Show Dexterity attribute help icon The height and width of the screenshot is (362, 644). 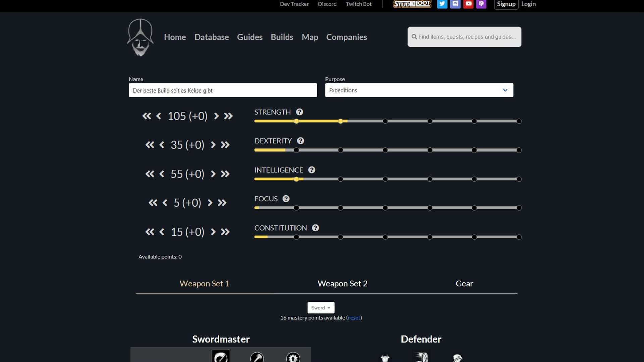(301, 141)
